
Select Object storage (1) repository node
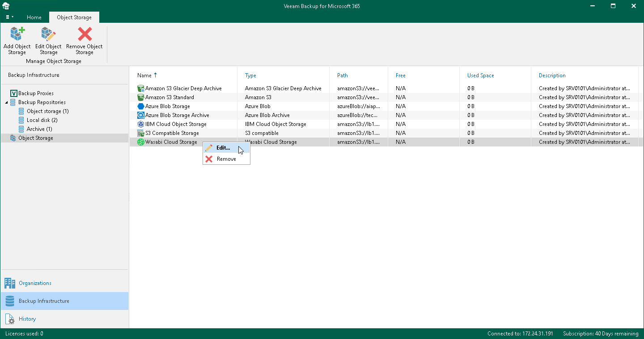pos(48,111)
